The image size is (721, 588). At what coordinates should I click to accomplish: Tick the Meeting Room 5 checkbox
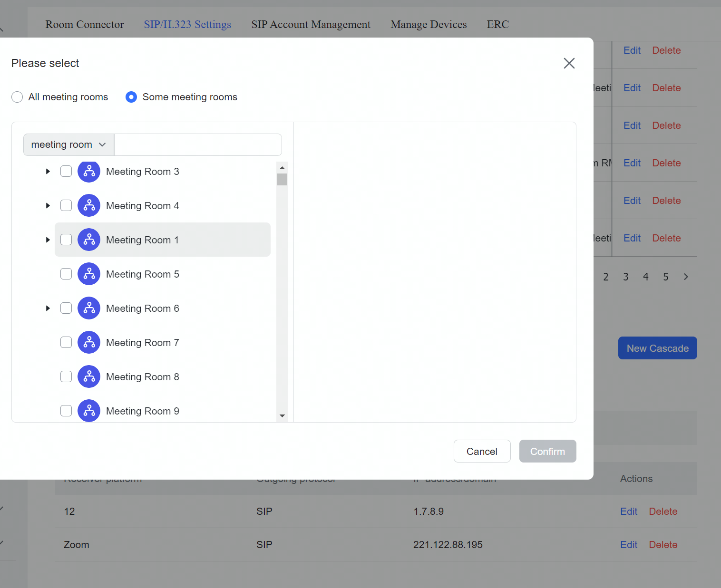66,274
